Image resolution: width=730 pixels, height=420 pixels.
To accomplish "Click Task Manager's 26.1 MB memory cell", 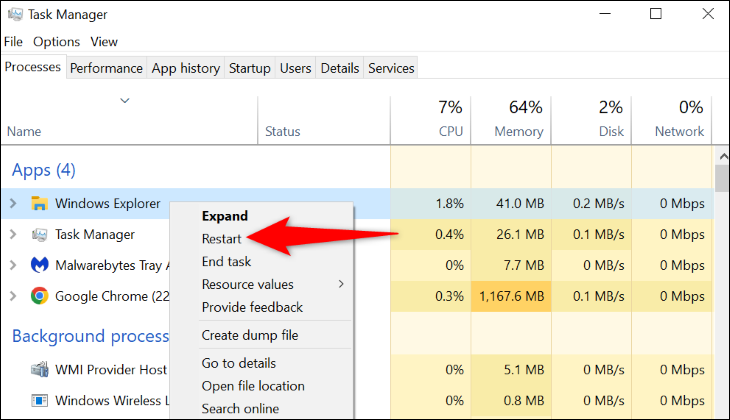I will point(511,234).
